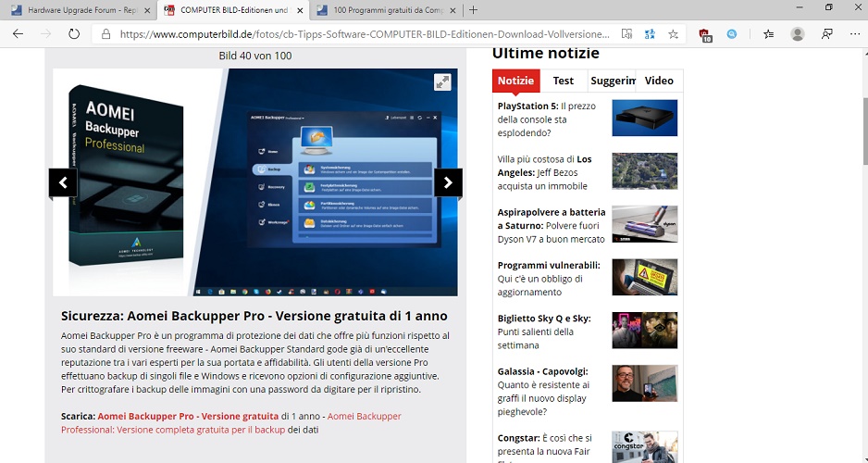Click the translate page icon
868x463 pixels.
[x=650, y=33]
